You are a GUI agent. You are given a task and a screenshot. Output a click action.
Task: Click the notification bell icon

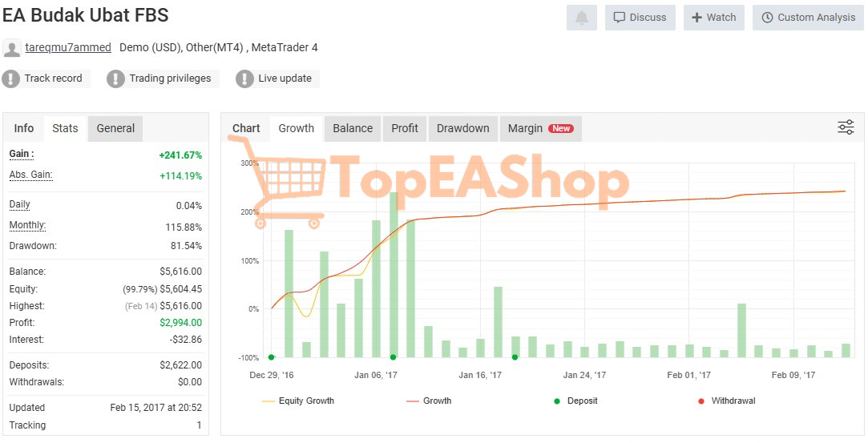pos(581,18)
